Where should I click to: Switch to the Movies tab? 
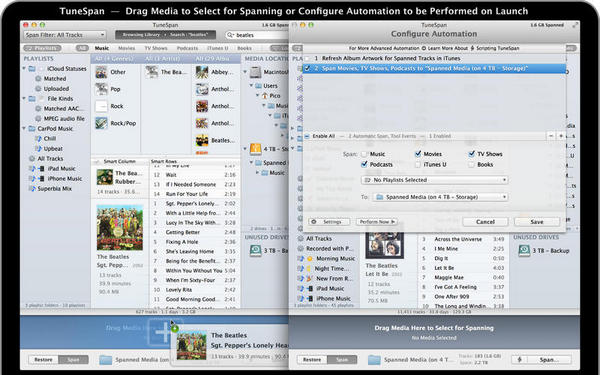pyautogui.click(x=127, y=48)
